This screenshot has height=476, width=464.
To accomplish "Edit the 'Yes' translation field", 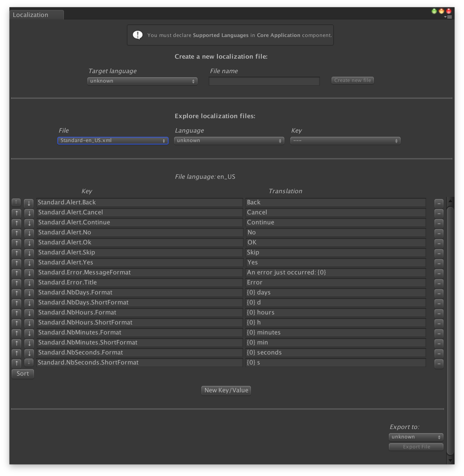I will pyautogui.click(x=335, y=262).
